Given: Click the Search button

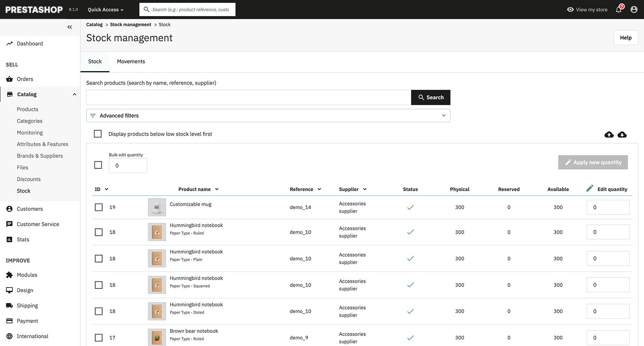Looking at the screenshot, I should tap(430, 98).
